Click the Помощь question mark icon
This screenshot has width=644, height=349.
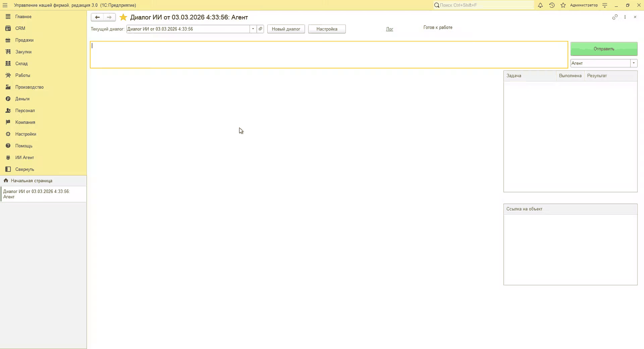click(x=8, y=146)
